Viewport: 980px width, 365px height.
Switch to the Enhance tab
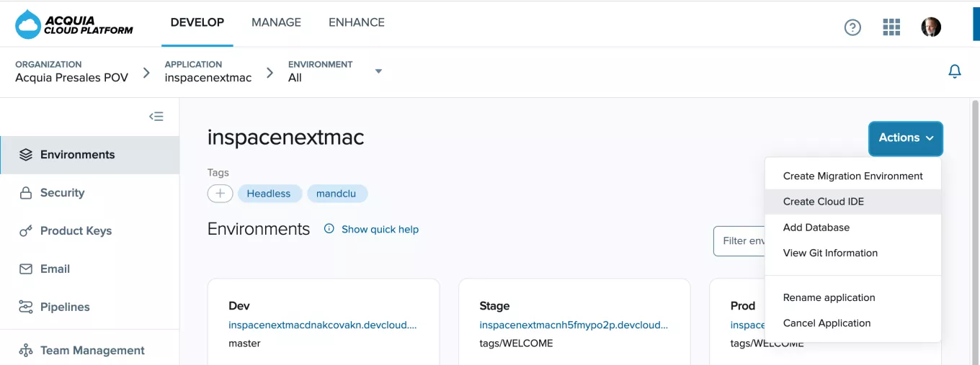point(356,22)
